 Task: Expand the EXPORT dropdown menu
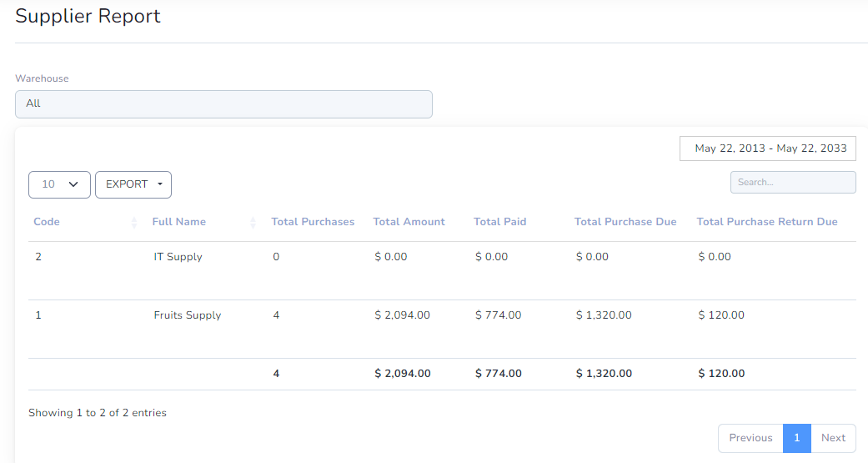click(133, 184)
